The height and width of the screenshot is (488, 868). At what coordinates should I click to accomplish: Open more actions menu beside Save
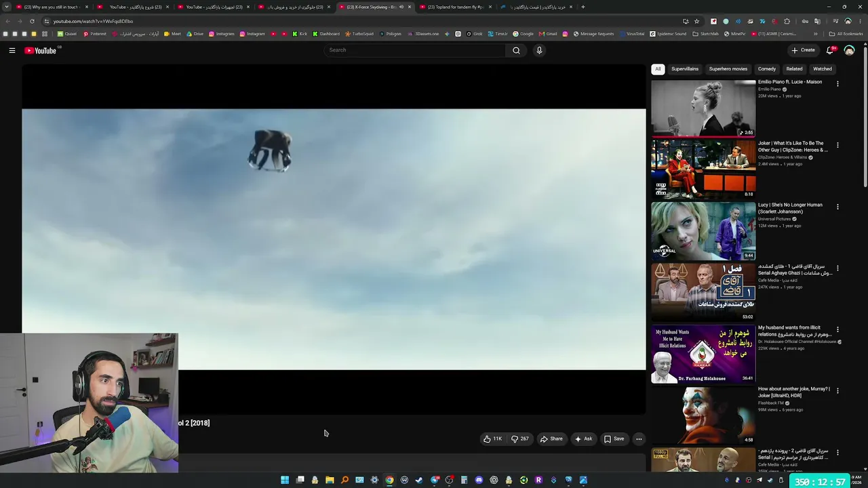click(x=639, y=439)
